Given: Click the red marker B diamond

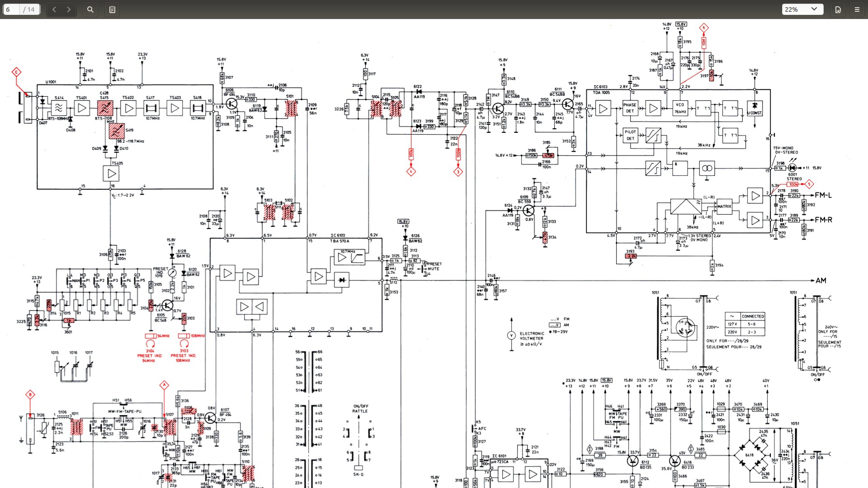Looking at the screenshot, I should [x=30, y=394].
